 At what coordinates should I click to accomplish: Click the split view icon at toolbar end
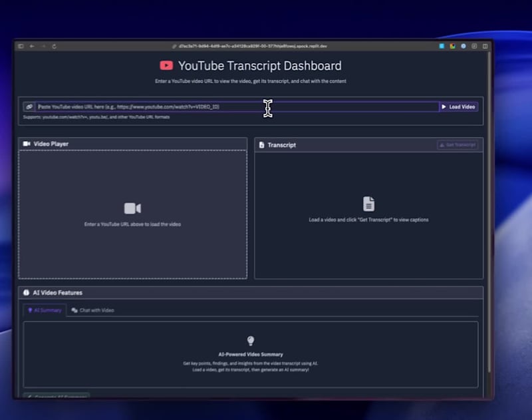coord(485,46)
